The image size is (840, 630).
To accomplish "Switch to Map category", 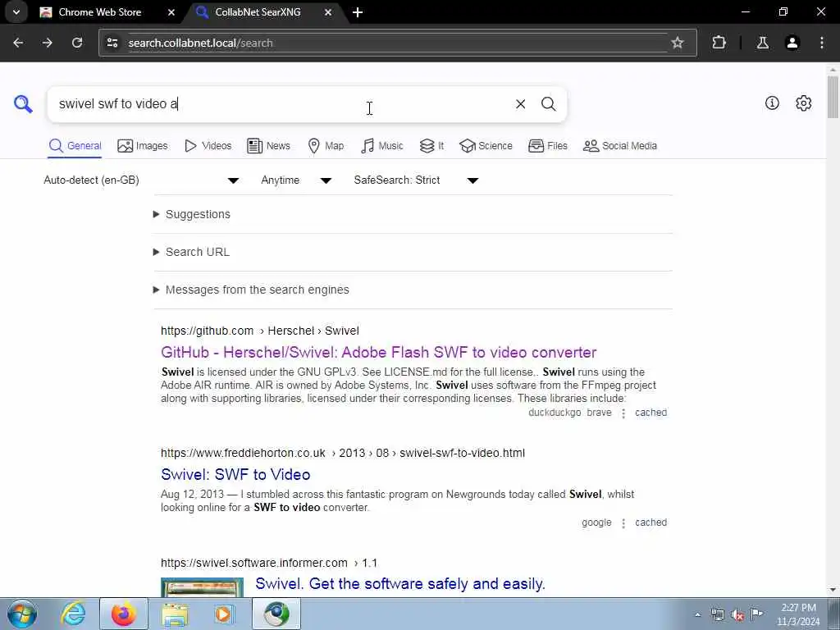I will tap(326, 146).
